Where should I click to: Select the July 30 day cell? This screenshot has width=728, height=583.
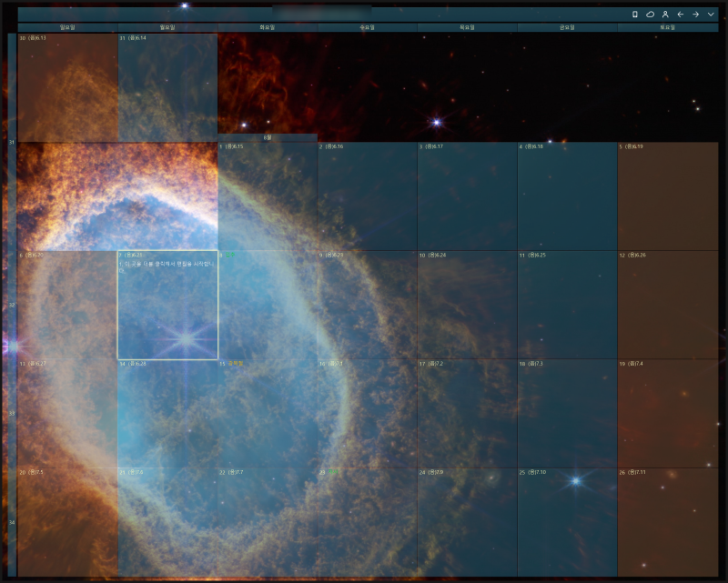tap(67, 87)
